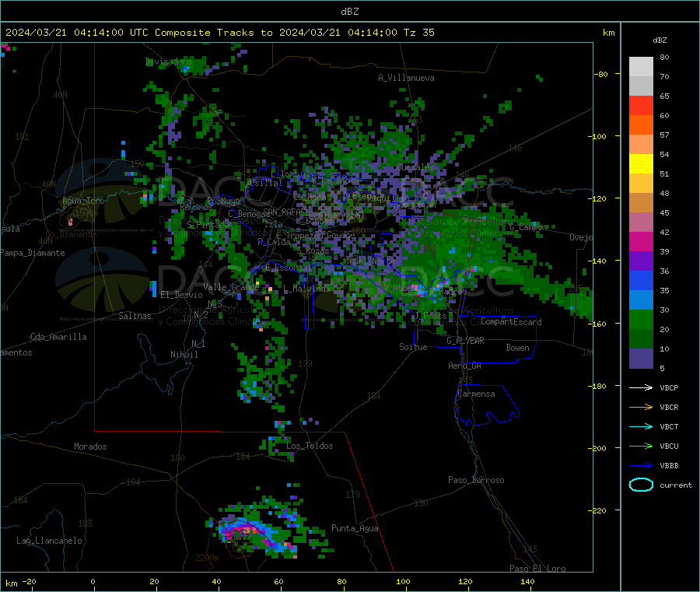Click the cyan VBCT arrow legend icon
This screenshot has height=592, width=700.
(x=641, y=427)
